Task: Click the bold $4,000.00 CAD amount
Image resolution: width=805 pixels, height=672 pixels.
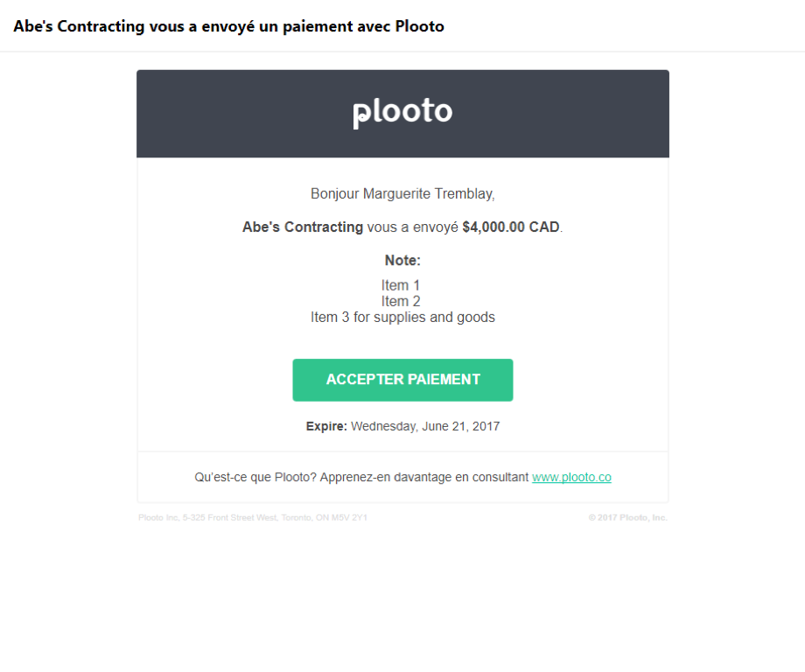Action: [x=511, y=227]
